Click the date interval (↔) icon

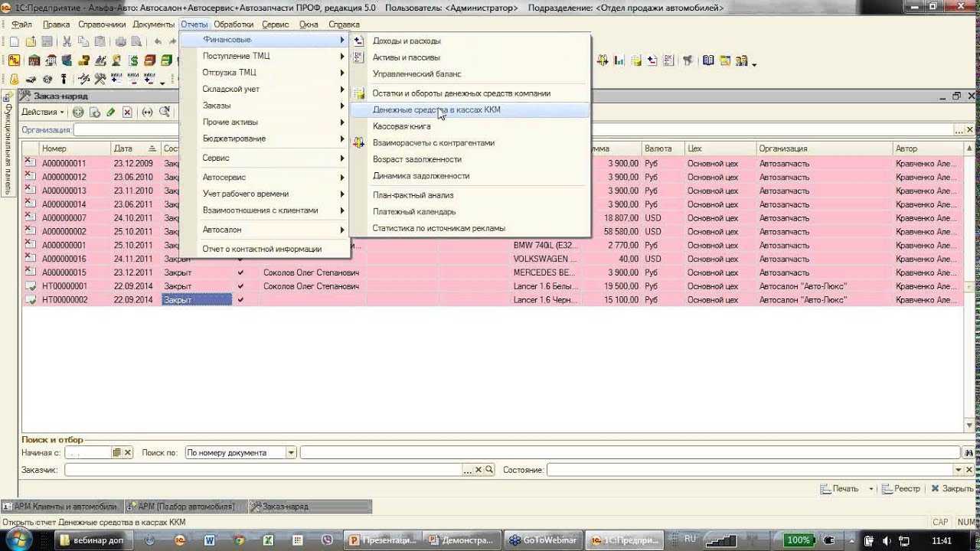(x=147, y=112)
